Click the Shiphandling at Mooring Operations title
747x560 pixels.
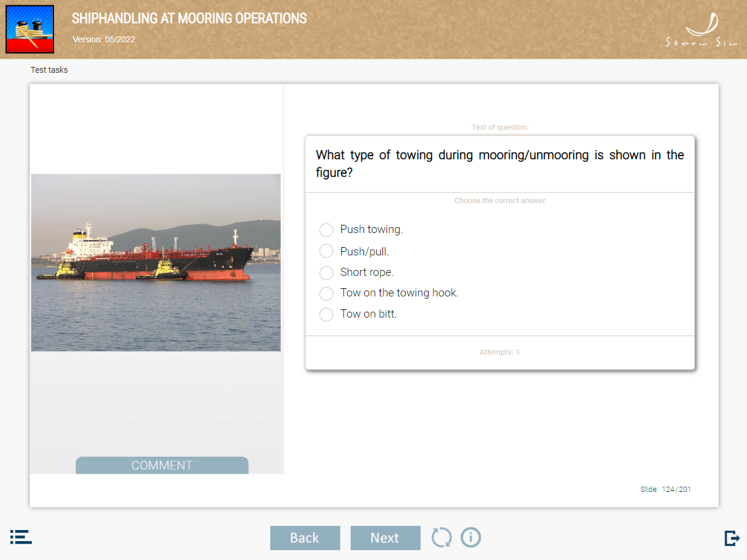(189, 19)
